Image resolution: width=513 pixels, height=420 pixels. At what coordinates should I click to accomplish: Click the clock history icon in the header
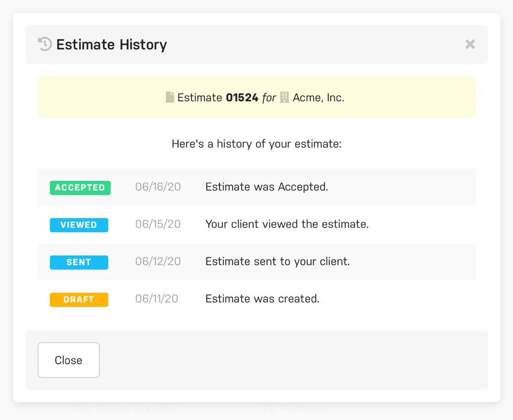(x=44, y=44)
